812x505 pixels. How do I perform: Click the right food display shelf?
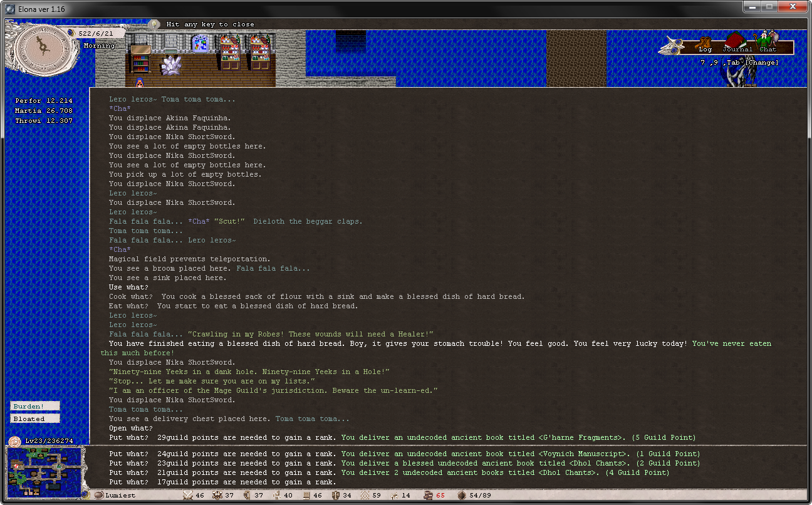pos(260,52)
